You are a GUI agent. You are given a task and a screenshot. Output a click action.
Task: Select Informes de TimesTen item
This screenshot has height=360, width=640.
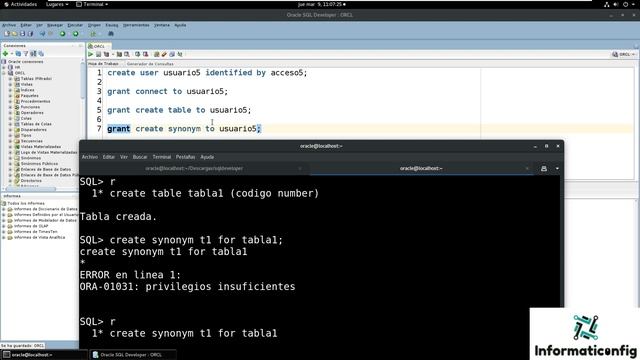36,232
